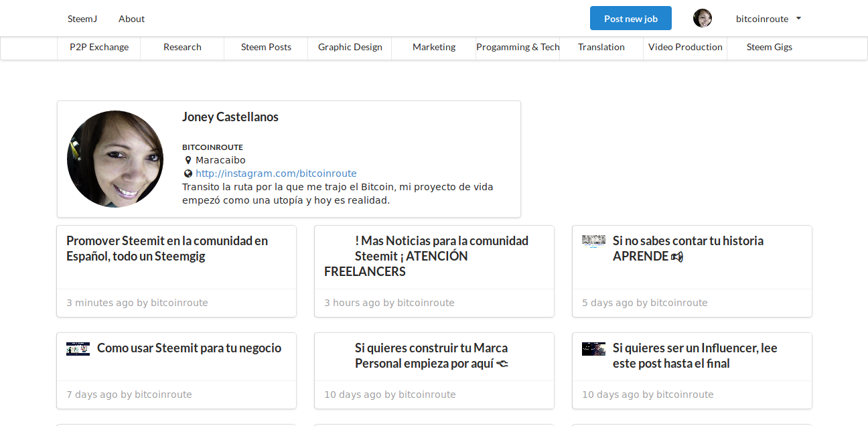Screen dimensions: 868x426
Task: Click Joney Castellanos's round profile photo
Action: pyautogui.click(x=115, y=159)
